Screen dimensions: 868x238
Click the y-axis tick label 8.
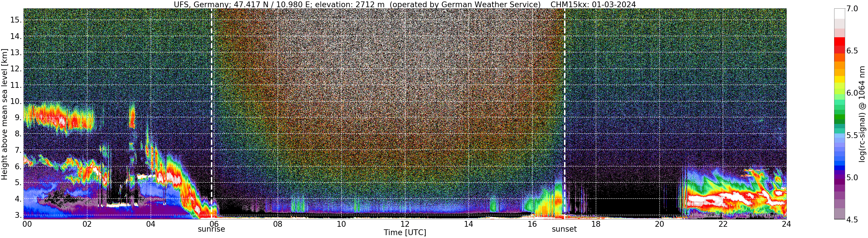coord(18,134)
